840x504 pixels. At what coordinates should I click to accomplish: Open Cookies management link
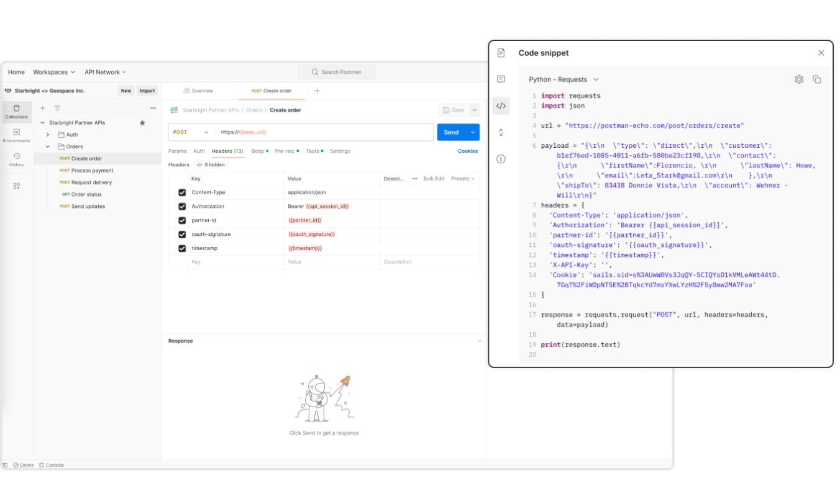click(x=468, y=151)
